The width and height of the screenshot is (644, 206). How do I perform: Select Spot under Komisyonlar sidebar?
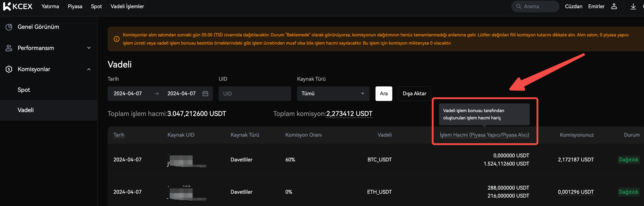pyautogui.click(x=24, y=90)
